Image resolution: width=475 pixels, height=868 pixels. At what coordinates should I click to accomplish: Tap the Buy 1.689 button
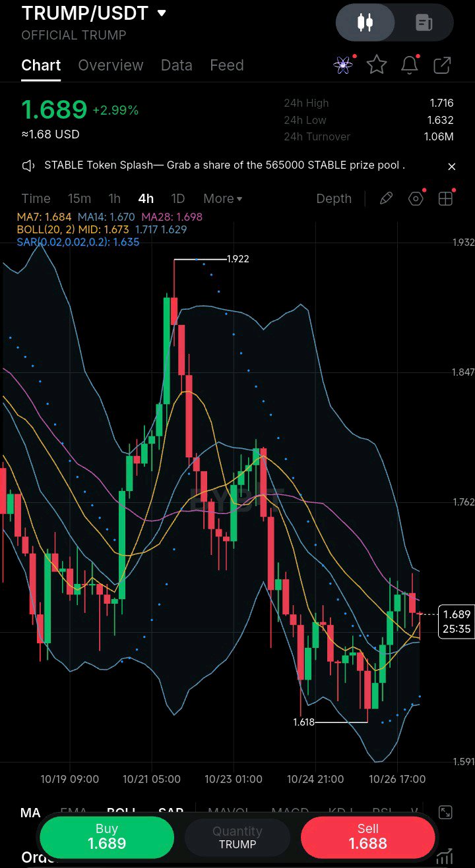tap(107, 836)
